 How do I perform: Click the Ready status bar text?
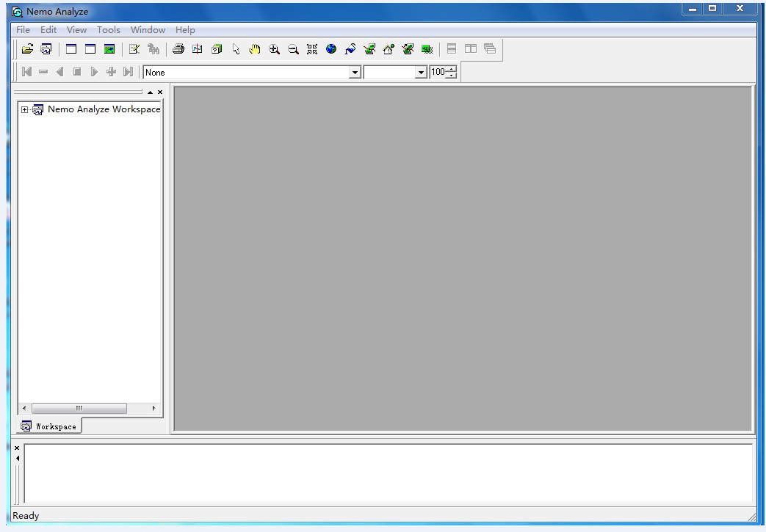pos(26,515)
